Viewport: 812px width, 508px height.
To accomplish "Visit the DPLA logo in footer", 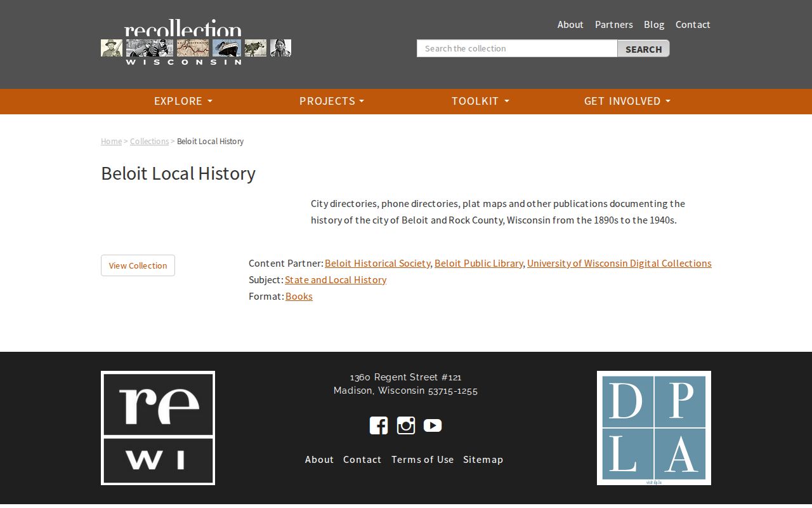I will click(x=654, y=428).
